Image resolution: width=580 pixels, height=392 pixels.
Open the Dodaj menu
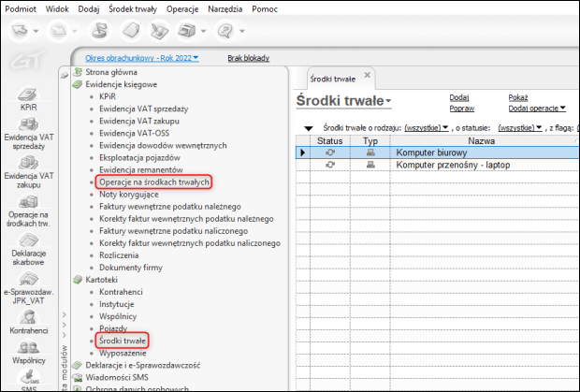[x=89, y=9]
